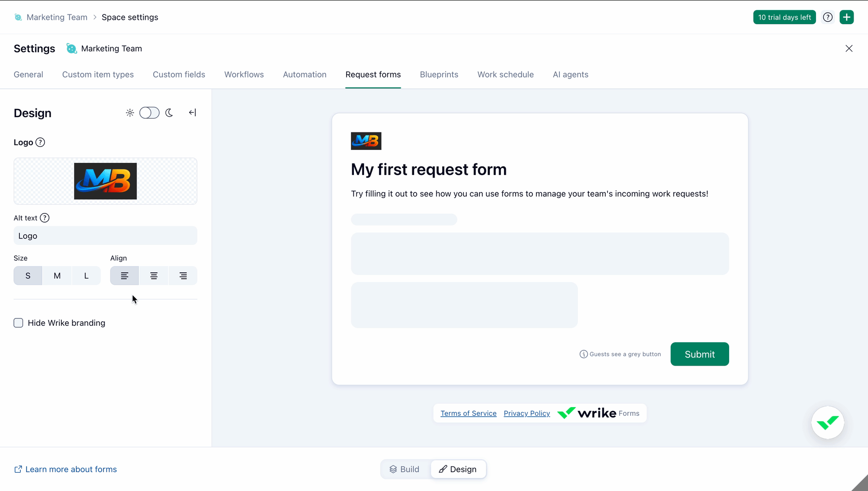Select left align for logo
This screenshot has width=868, height=491.
(x=124, y=276)
